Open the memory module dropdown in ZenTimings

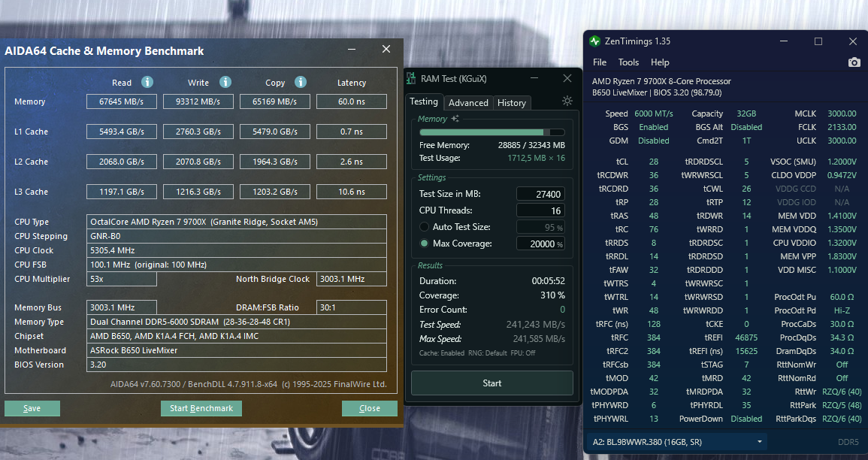coord(676,442)
